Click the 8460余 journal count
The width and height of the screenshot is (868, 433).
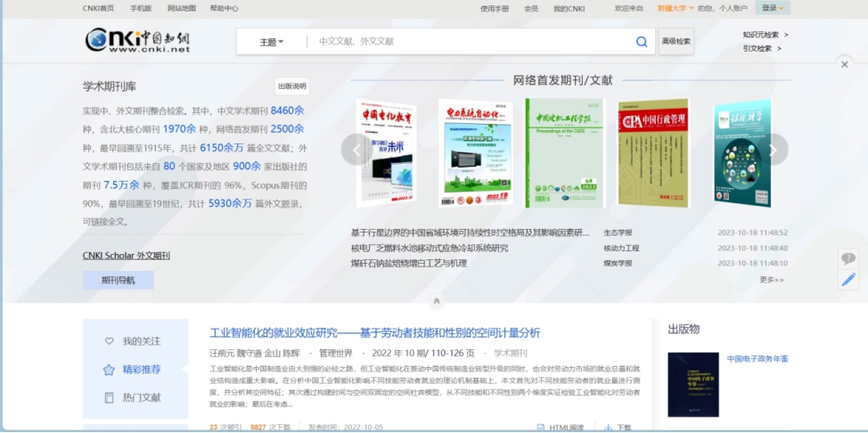287,110
